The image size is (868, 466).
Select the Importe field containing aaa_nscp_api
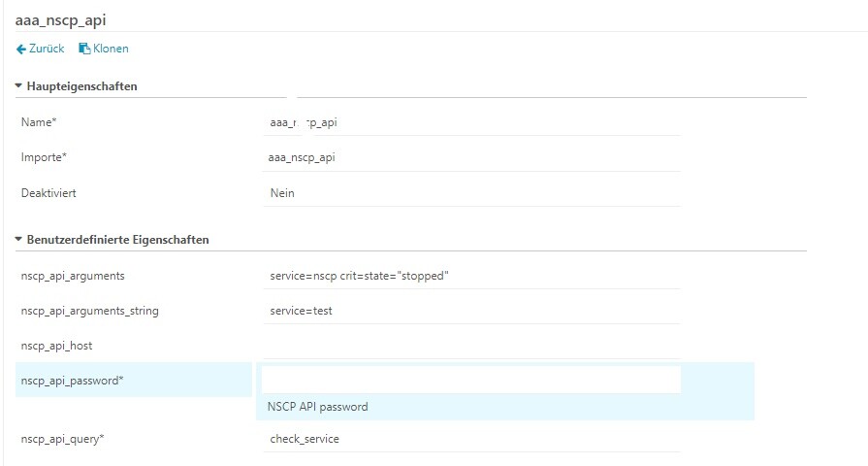point(471,157)
